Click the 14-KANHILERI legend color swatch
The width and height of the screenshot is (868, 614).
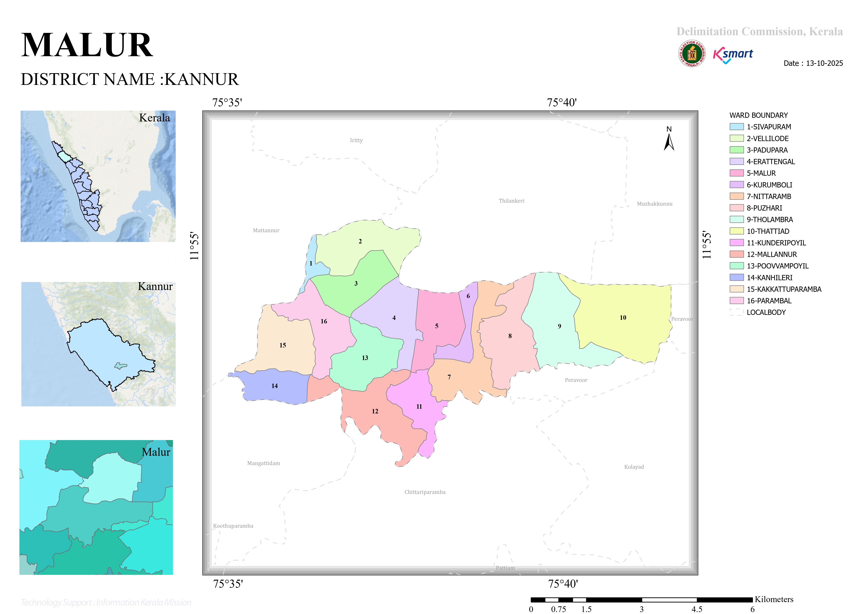click(x=736, y=278)
